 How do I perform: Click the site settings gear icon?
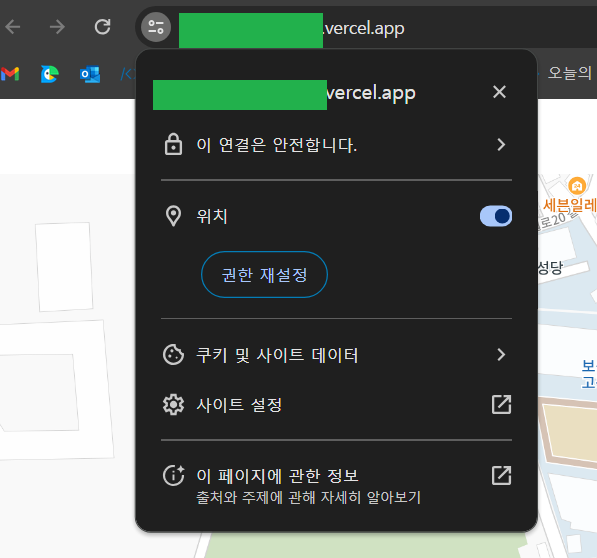[173, 405]
